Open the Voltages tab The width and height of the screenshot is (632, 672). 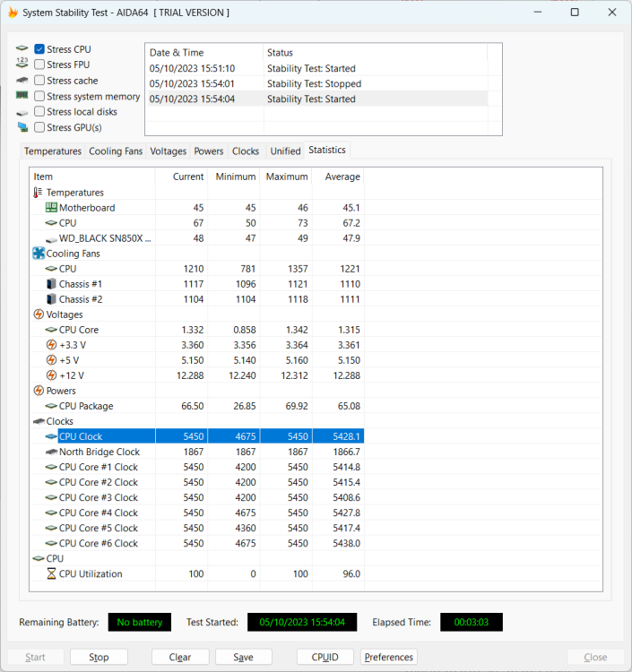168,151
